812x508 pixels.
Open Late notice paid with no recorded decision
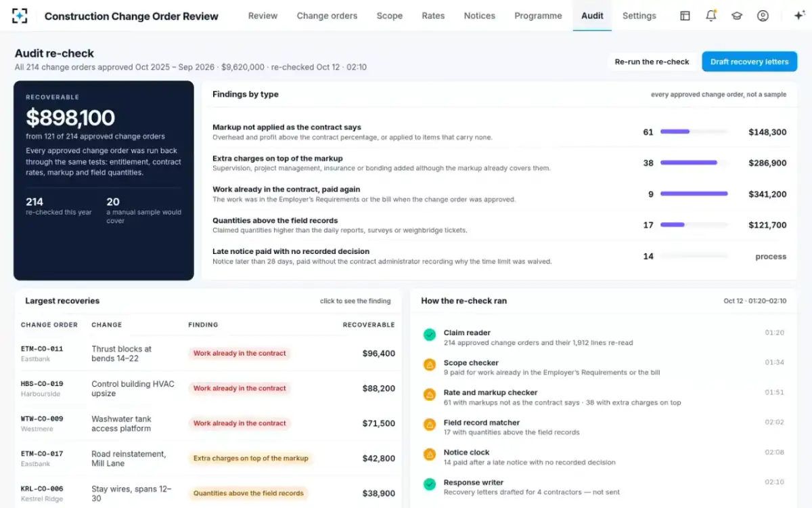[x=499, y=257]
